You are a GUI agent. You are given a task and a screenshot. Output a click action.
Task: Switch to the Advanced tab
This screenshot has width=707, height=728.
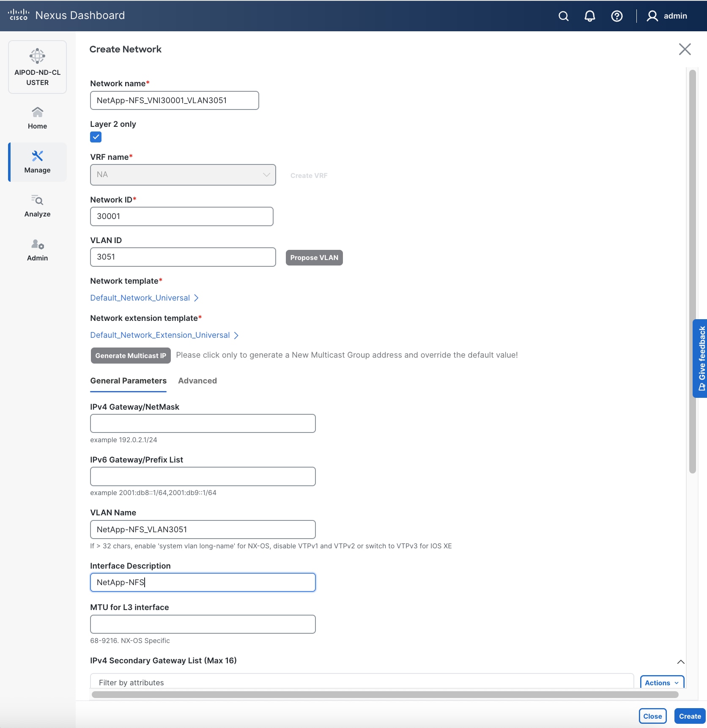point(197,380)
